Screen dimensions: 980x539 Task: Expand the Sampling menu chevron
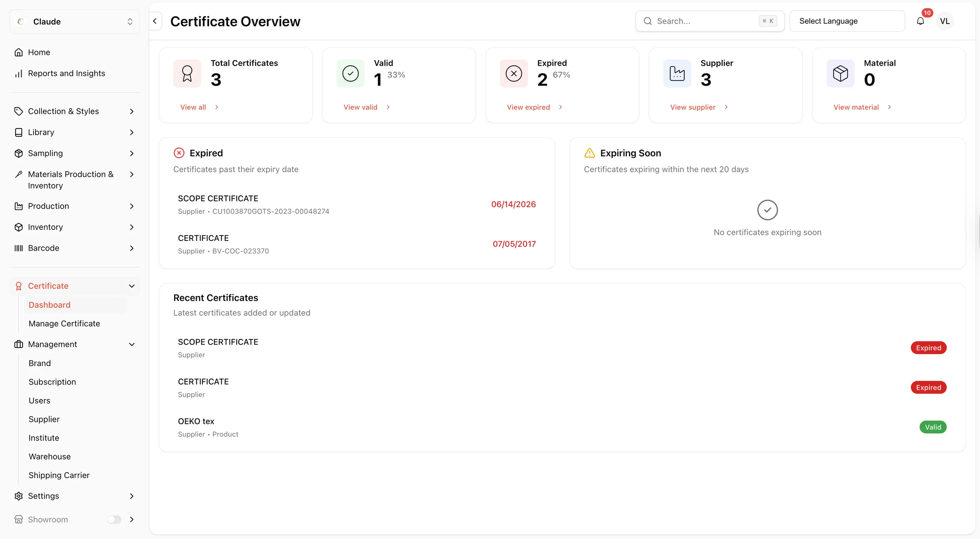pos(131,154)
